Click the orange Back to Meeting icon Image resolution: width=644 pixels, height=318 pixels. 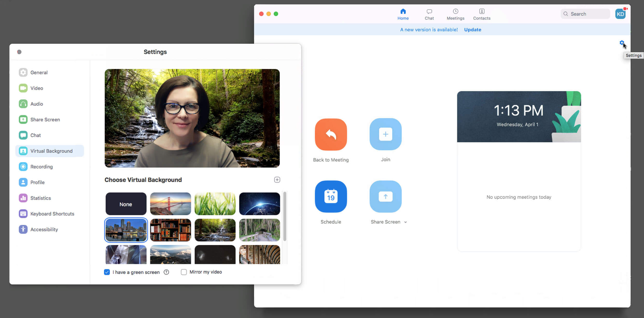coord(331,134)
